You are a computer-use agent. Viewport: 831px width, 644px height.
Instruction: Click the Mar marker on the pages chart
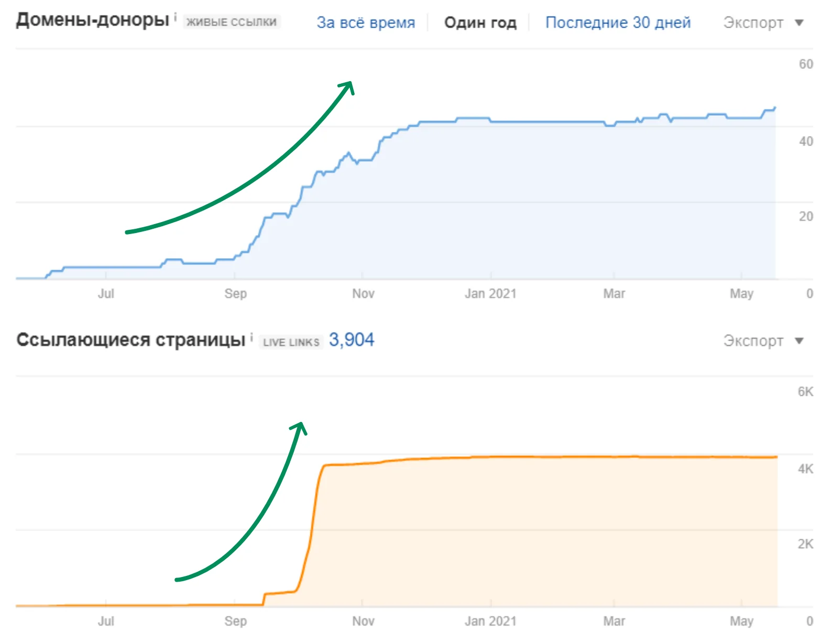tap(614, 621)
